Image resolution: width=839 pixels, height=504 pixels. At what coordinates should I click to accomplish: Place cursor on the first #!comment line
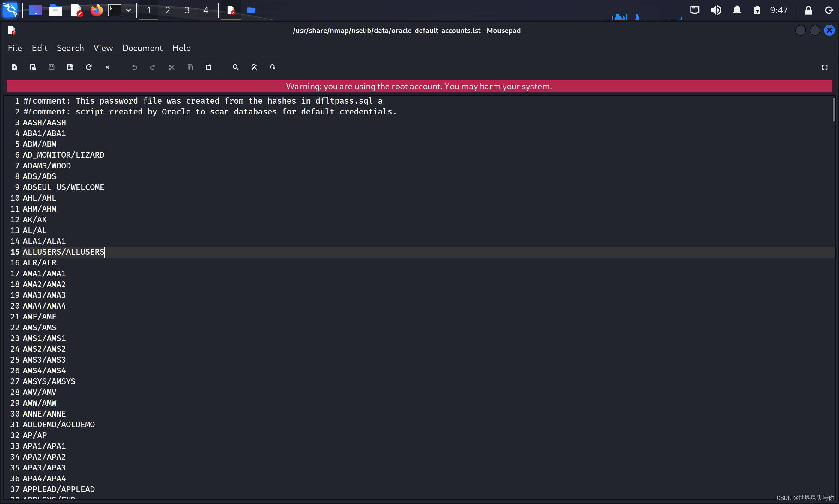(x=203, y=101)
